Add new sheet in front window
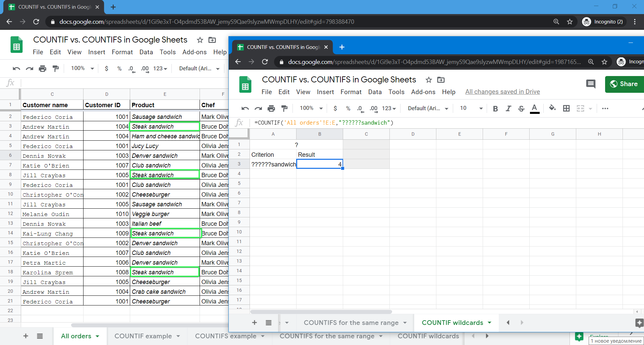The width and height of the screenshot is (644, 345). pos(255,323)
